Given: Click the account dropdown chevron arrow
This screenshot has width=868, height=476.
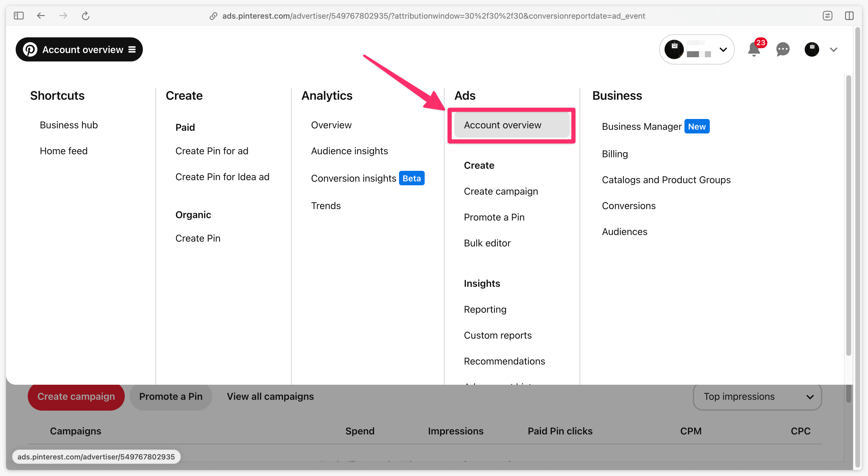Looking at the screenshot, I should pos(724,49).
